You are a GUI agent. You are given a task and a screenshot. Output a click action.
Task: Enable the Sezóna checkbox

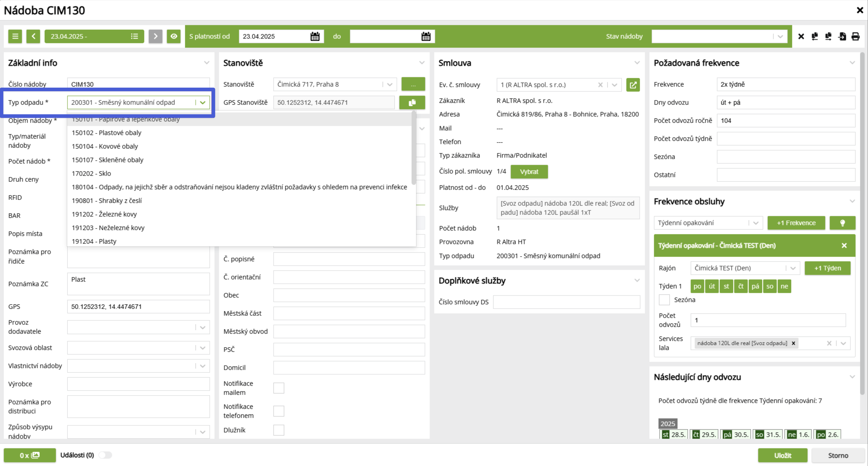pyautogui.click(x=664, y=300)
